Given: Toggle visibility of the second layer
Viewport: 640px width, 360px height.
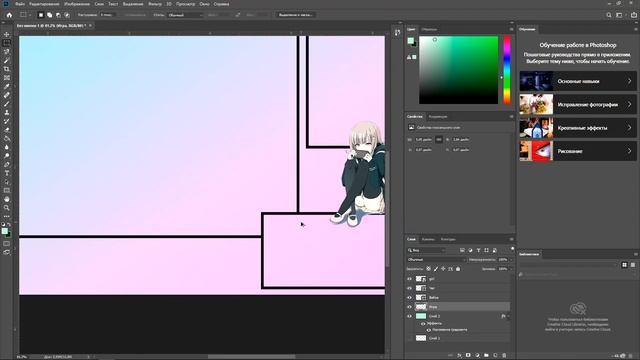Looking at the screenshot, I should pos(409,288).
